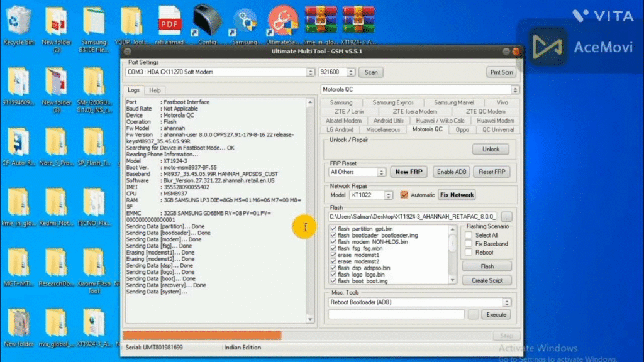The width and height of the screenshot is (644, 362).
Task: Enable the Select All flashing checkbox
Action: [469, 235]
